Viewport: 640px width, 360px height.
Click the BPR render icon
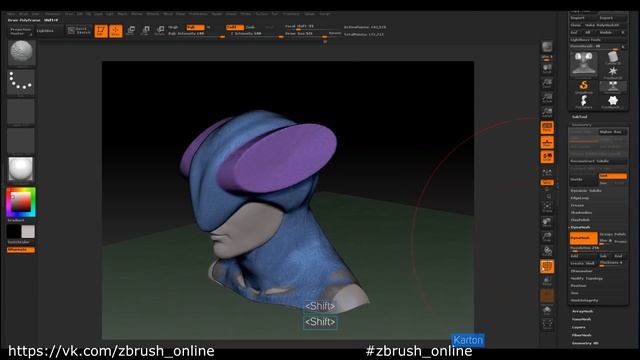547,47
